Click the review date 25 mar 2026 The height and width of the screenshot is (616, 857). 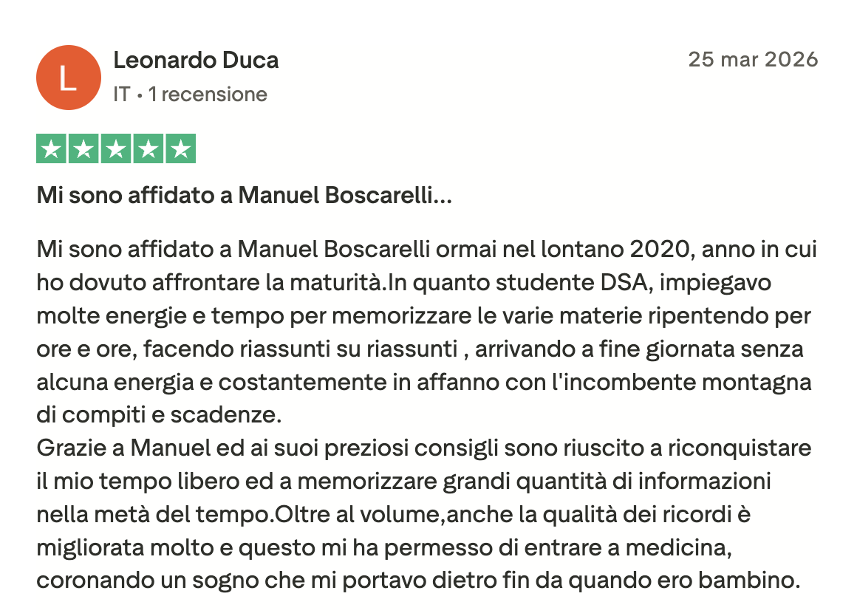pyautogui.click(x=753, y=59)
